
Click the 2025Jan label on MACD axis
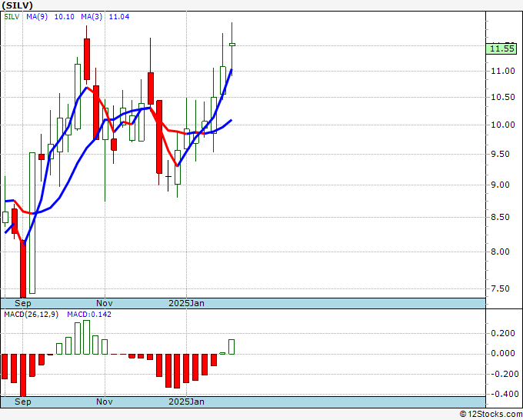186,402
